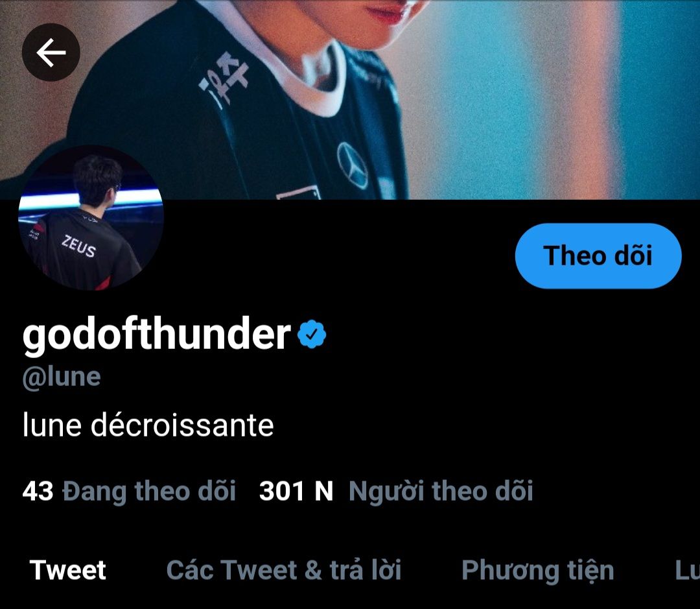The height and width of the screenshot is (609, 700).
Task: Tap the 301 N follower count
Action: pyautogui.click(x=296, y=491)
